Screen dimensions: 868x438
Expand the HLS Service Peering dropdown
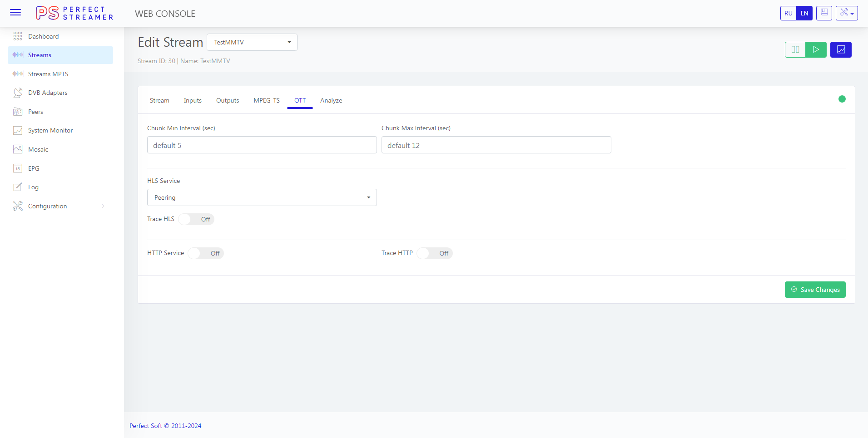tap(262, 197)
